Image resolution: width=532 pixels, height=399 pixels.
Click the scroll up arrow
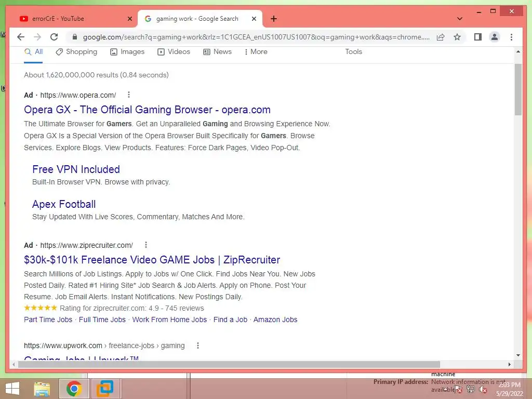[518, 51]
